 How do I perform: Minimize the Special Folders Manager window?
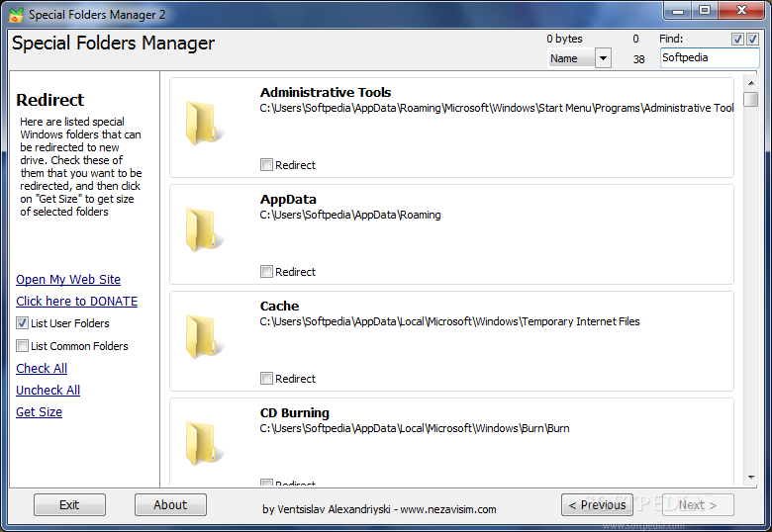[x=678, y=10]
